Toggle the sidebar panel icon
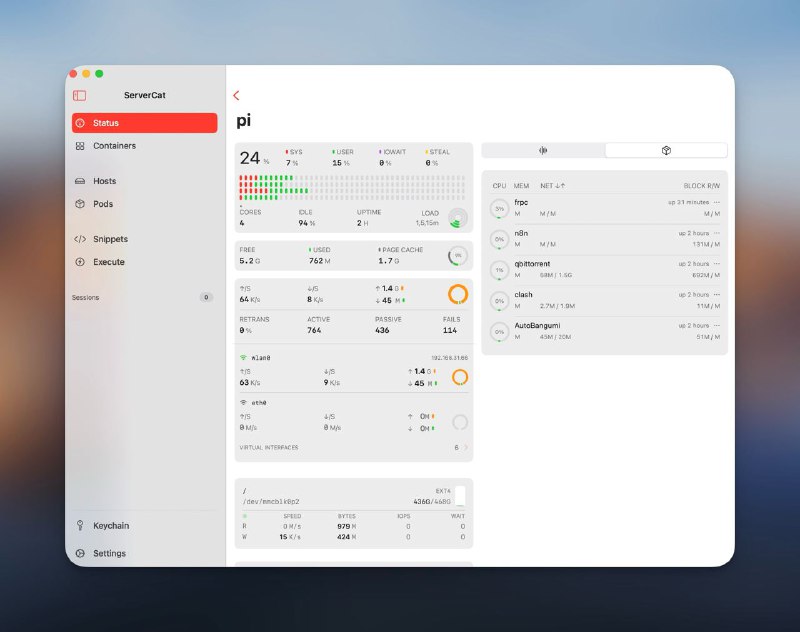This screenshot has width=800, height=632. [79, 96]
